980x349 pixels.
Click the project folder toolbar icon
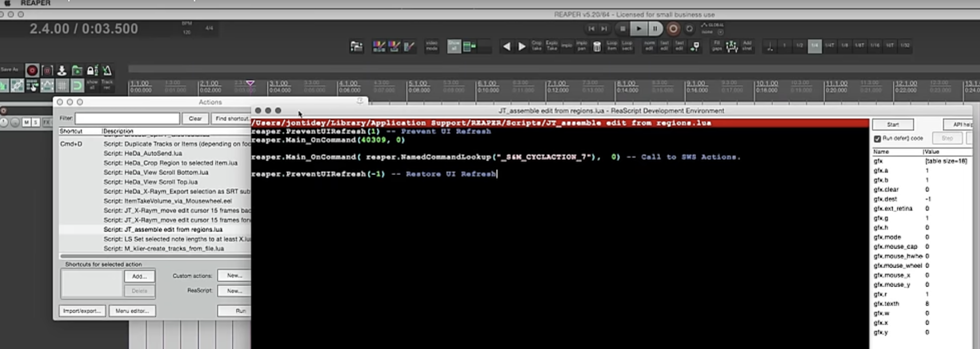pyautogui.click(x=356, y=47)
